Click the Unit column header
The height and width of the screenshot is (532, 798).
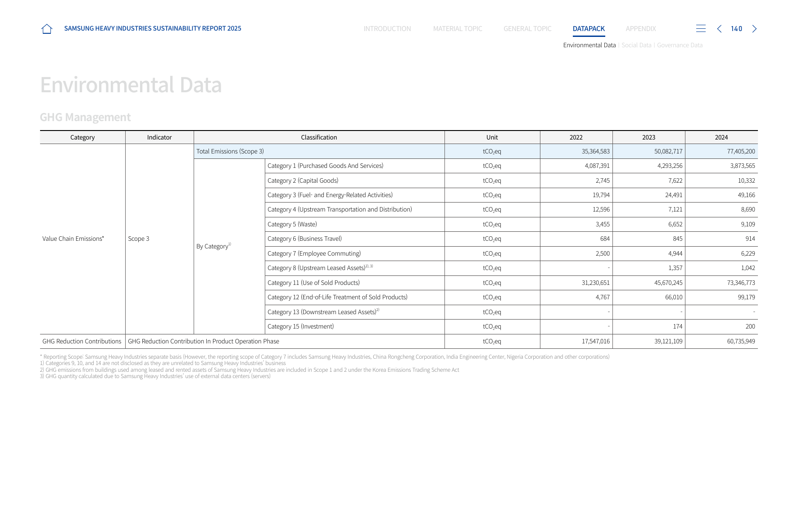pyautogui.click(x=492, y=137)
